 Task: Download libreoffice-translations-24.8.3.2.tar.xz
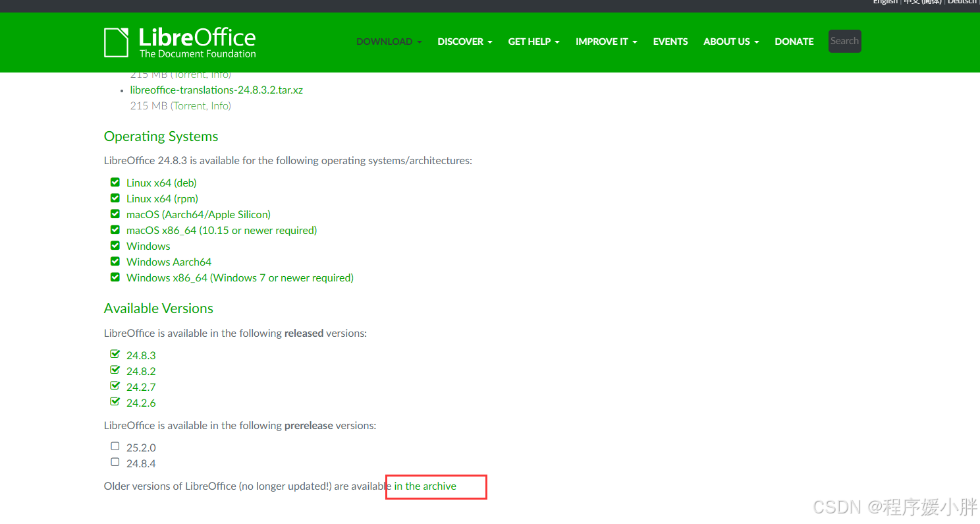[x=217, y=90]
